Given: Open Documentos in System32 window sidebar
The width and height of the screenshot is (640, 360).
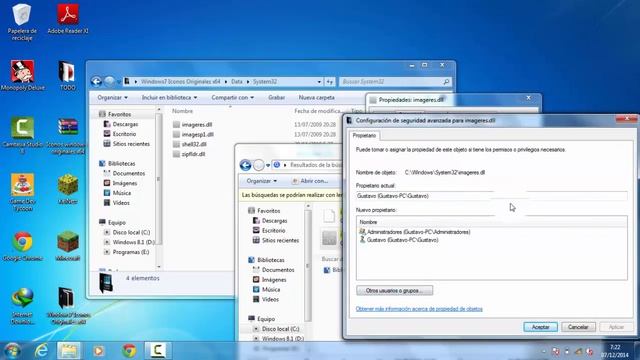Looking at the screenshot, I should (x=124, y=173).
